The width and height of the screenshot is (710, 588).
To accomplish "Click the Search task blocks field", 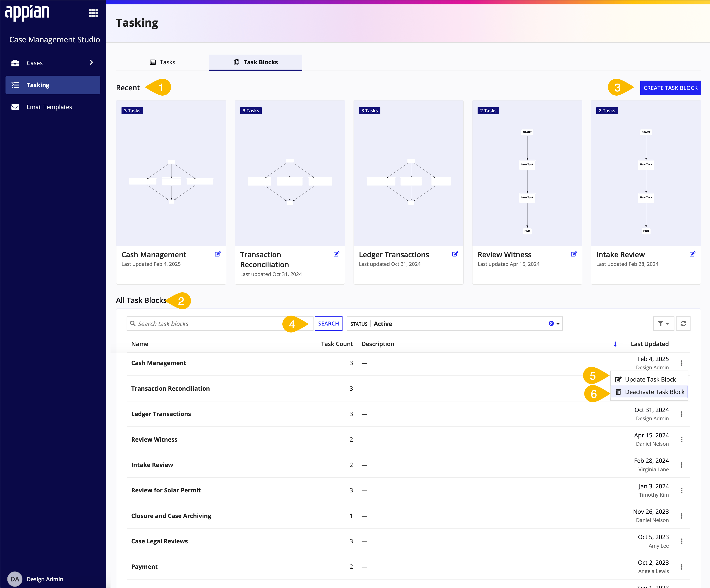I will point(220,324).
